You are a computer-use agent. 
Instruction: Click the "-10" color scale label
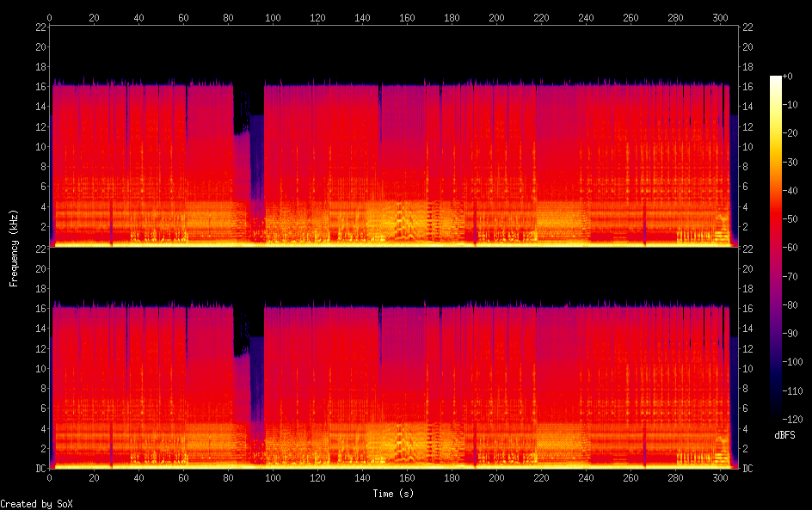pos(790,105)
